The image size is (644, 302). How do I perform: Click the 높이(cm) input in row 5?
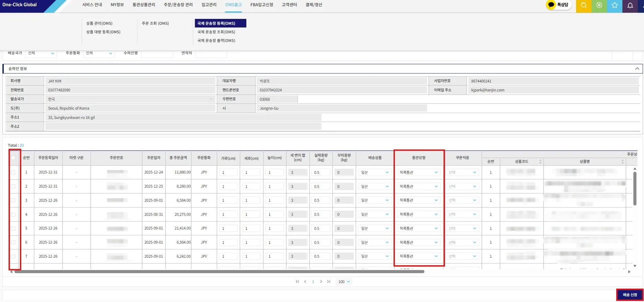274,228
